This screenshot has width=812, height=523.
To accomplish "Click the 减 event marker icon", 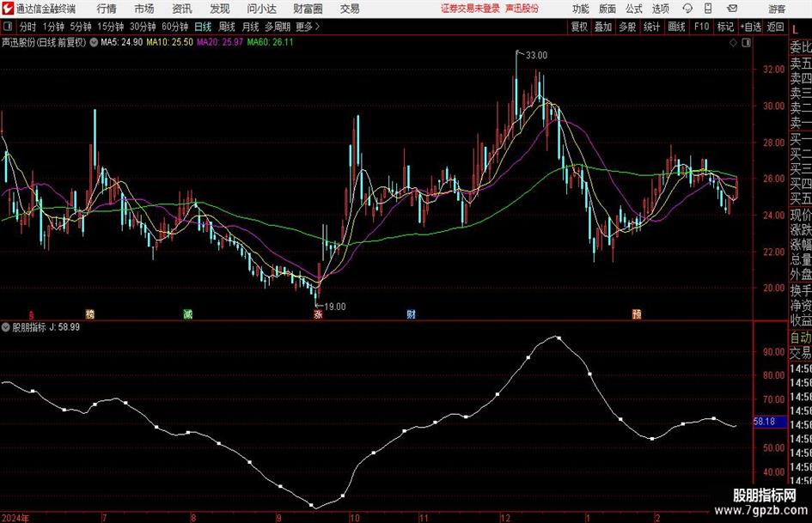I will [188, 313].
